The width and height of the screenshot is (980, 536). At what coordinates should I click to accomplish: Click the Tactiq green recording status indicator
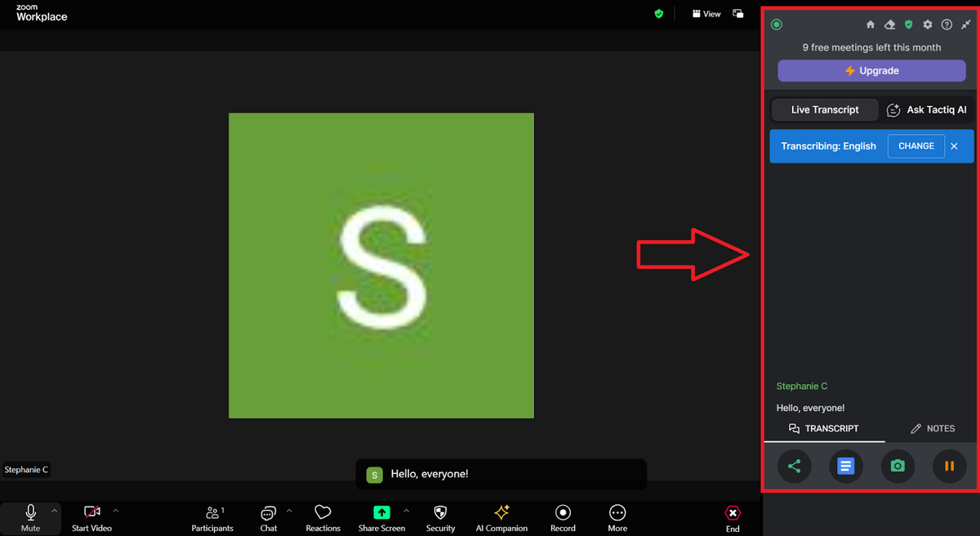777,25
